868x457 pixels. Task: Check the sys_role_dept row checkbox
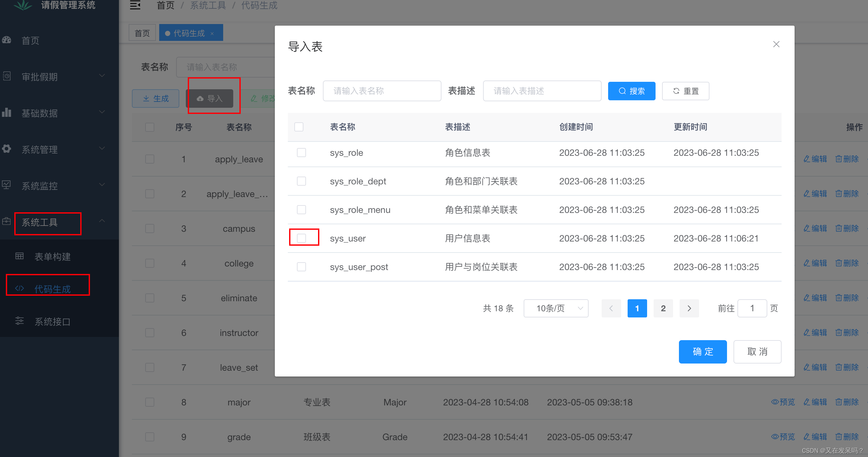[301, 181]
